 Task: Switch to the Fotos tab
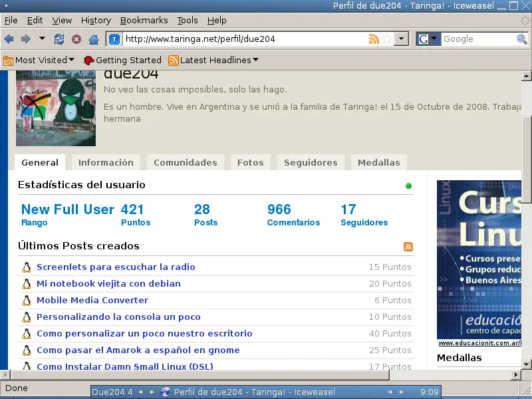251,162
